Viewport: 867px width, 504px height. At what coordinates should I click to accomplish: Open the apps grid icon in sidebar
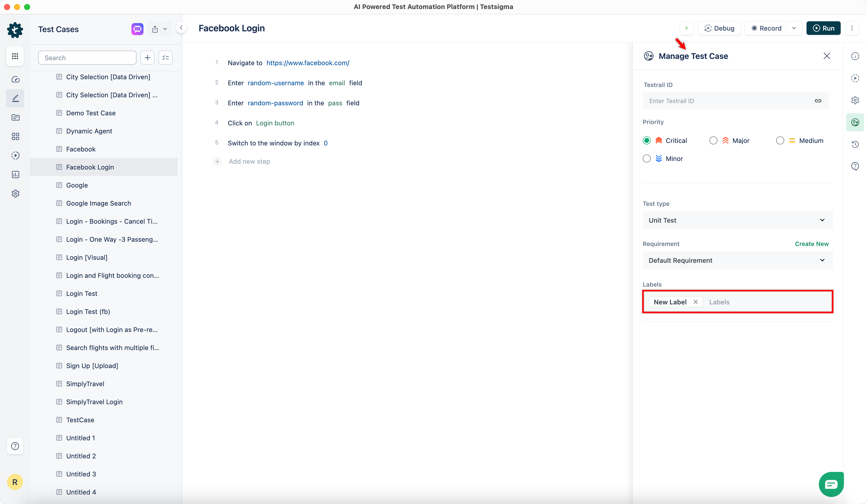(15, 56)
